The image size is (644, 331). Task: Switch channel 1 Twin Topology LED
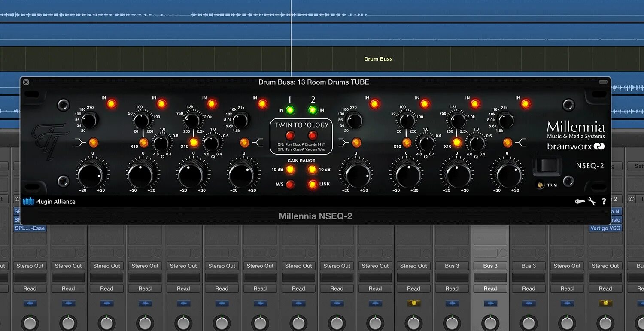point(290,136)
